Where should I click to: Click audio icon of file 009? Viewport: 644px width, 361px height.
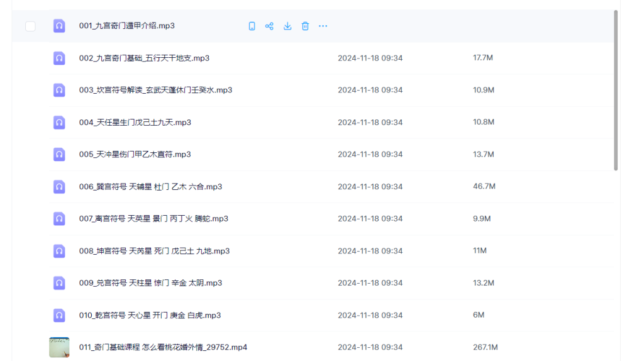(59, 283)
